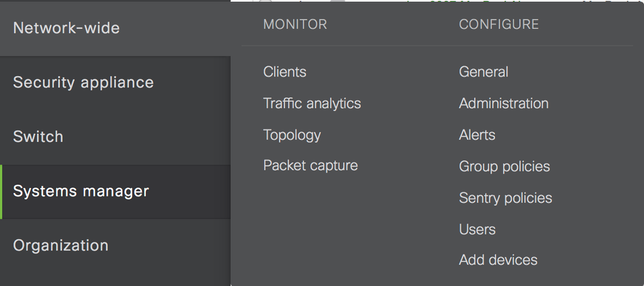Open Sentry policies page
The width and height of the screenshot is (644, 286).
tap(505, 198)
